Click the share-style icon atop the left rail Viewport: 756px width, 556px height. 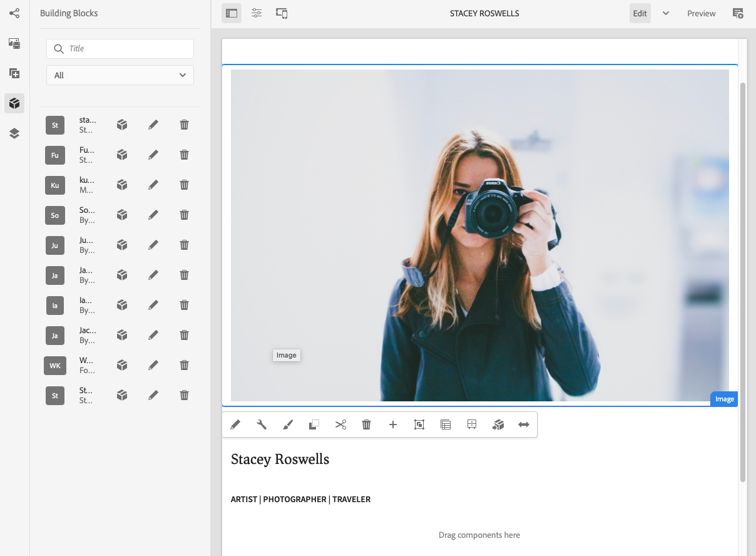[x=14, y=13]
